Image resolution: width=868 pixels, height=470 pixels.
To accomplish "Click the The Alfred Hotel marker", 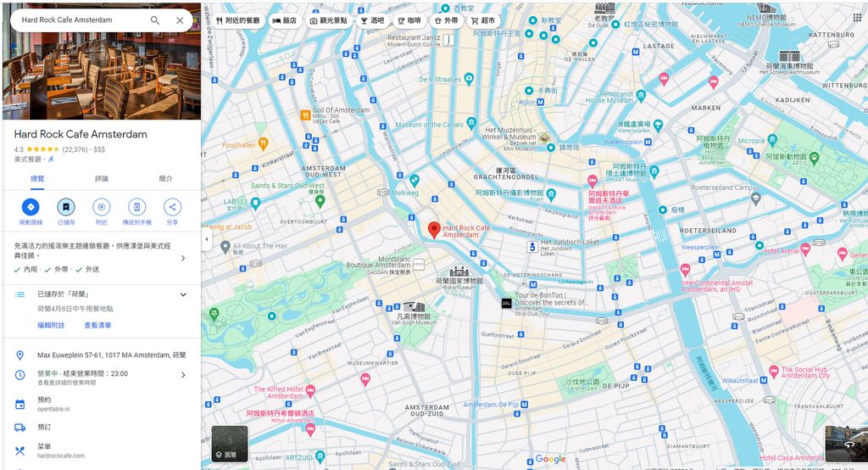I will 310,391.
